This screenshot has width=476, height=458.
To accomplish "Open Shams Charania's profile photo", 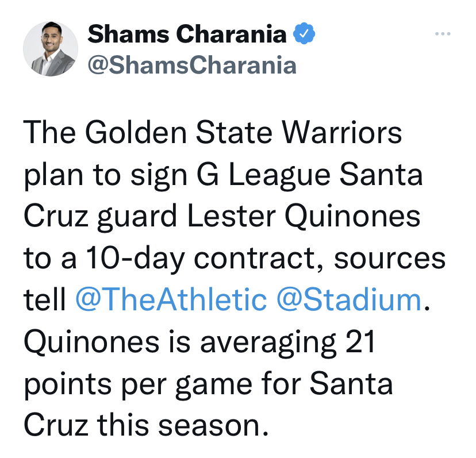I will pos(51,49).
